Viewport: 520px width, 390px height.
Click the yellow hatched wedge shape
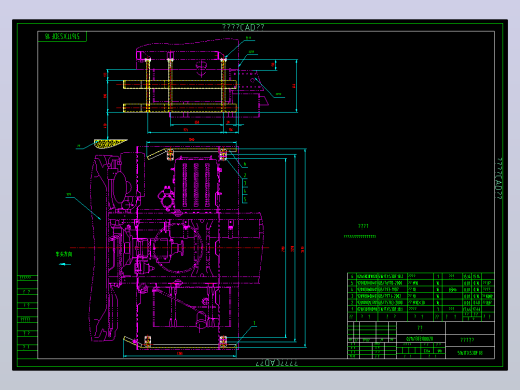pyautogui.click(x=109, y=144)
